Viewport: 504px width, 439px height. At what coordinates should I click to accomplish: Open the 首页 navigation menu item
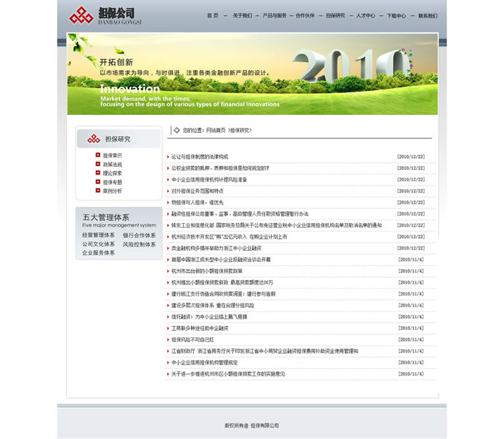(x=212, y=16)
